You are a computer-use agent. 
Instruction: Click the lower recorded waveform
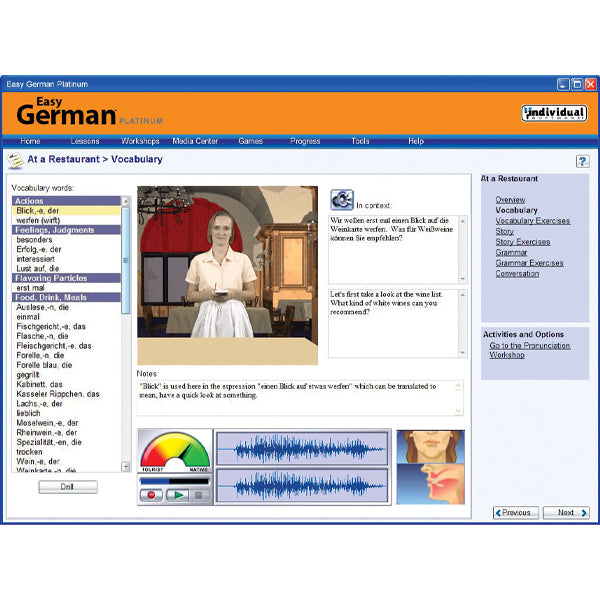(302, 486)
